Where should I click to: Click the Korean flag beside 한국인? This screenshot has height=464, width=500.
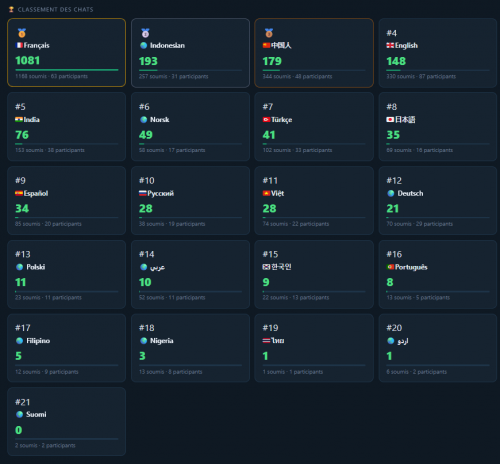point(266,267)
